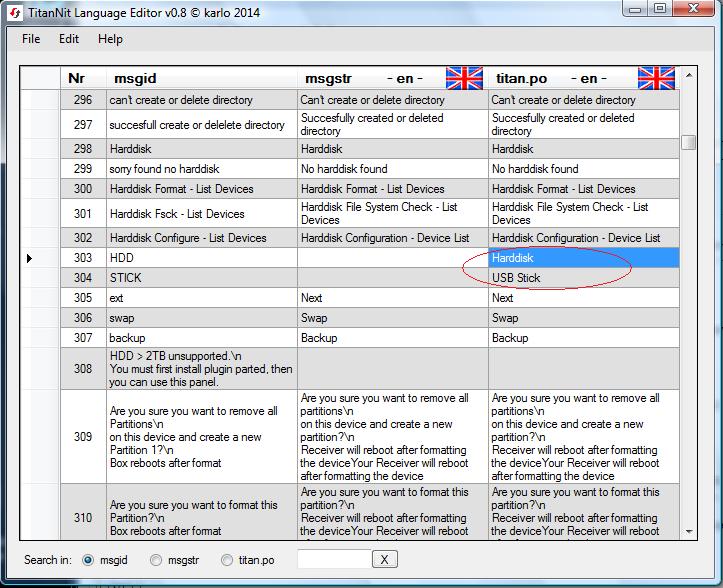723x588 pixels.
Task: Select the msgstr search radio button
Action: 156,560
